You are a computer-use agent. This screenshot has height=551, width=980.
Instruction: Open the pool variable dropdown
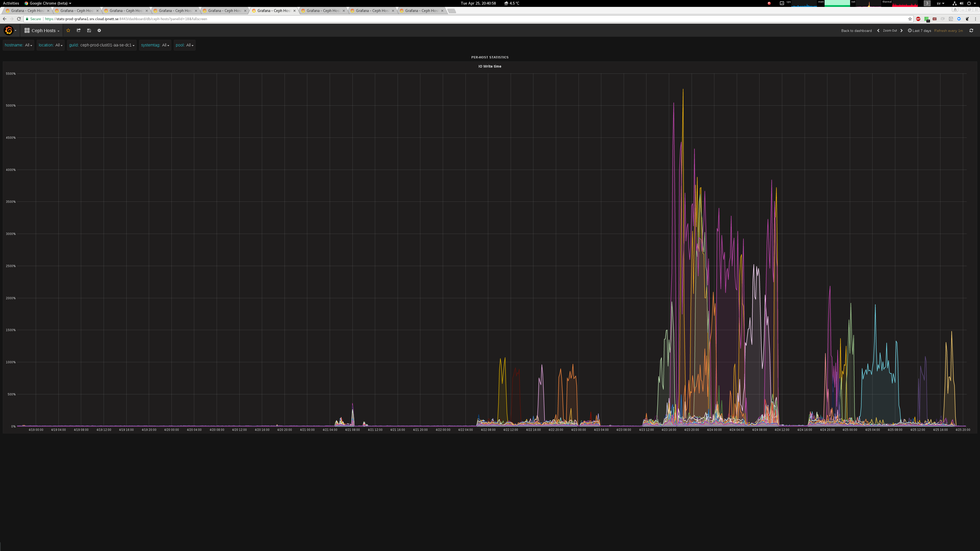coord(185,45)
